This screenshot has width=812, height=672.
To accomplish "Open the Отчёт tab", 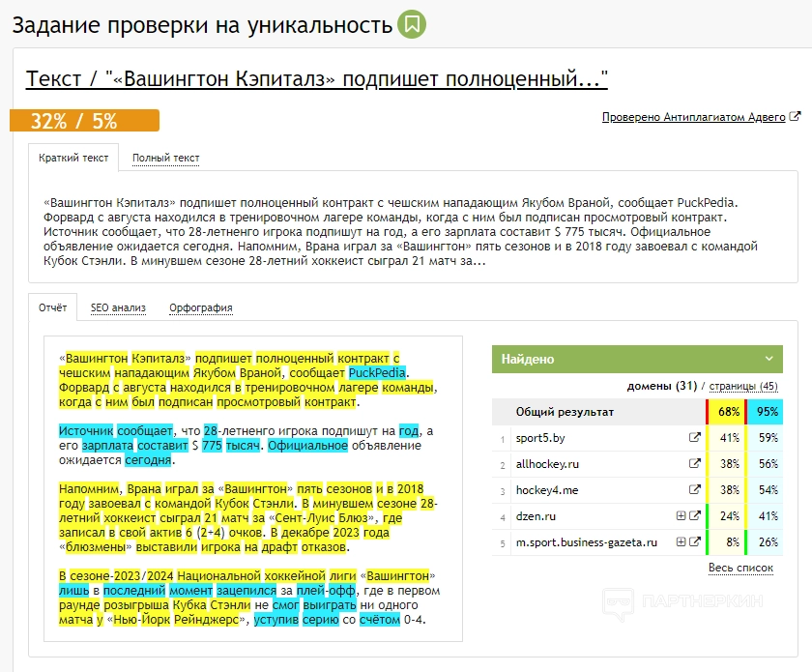I will pyautogui.click(x=53, y=307).
